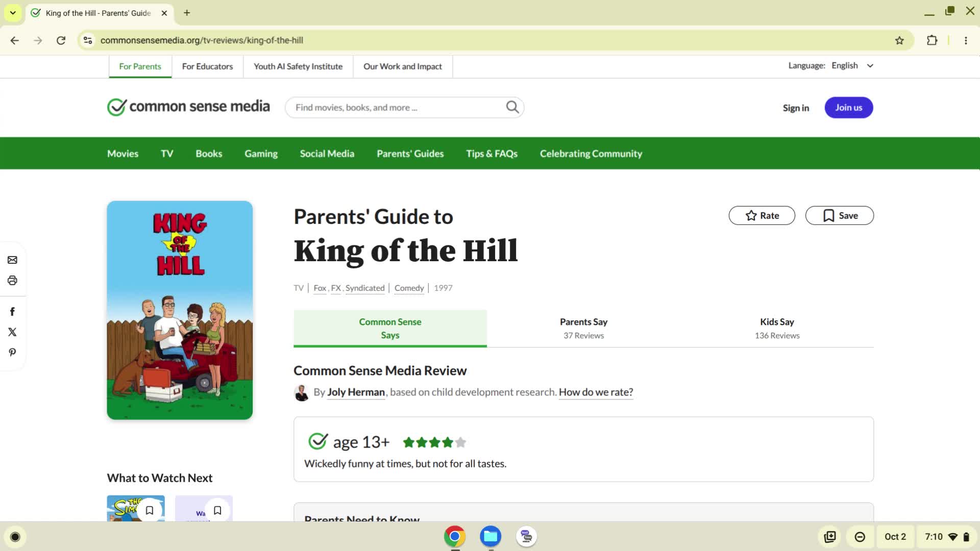This screenshot has height=551, width=980.
Task: Open How do we rate? link
Action: [596, 392]
